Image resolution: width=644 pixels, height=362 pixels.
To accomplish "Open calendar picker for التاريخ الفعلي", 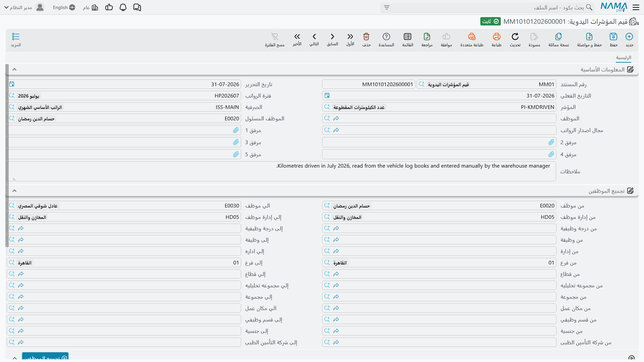I will pos(327,96).
